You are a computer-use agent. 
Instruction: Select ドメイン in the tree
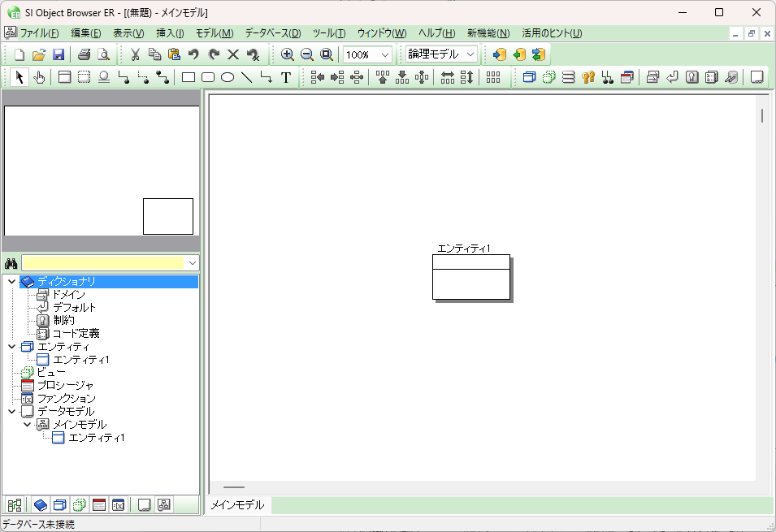[x=68, y=295]
